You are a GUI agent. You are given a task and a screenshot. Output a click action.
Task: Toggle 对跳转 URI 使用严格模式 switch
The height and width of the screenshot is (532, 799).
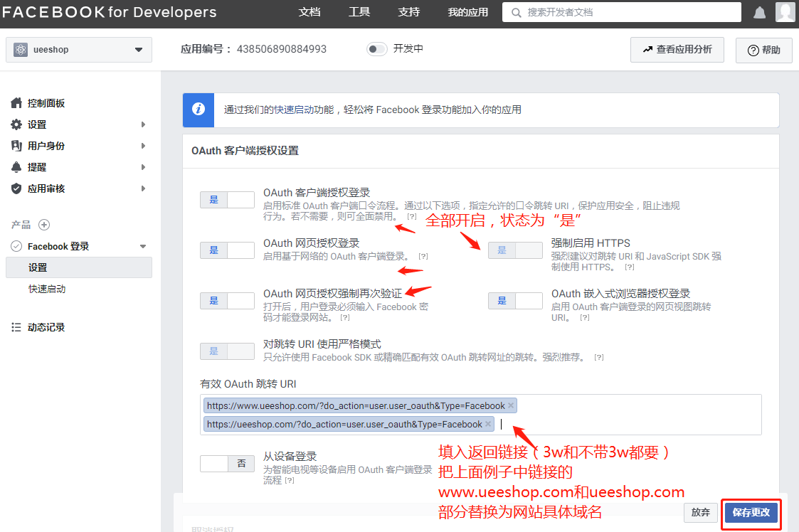tap(227, 351)
